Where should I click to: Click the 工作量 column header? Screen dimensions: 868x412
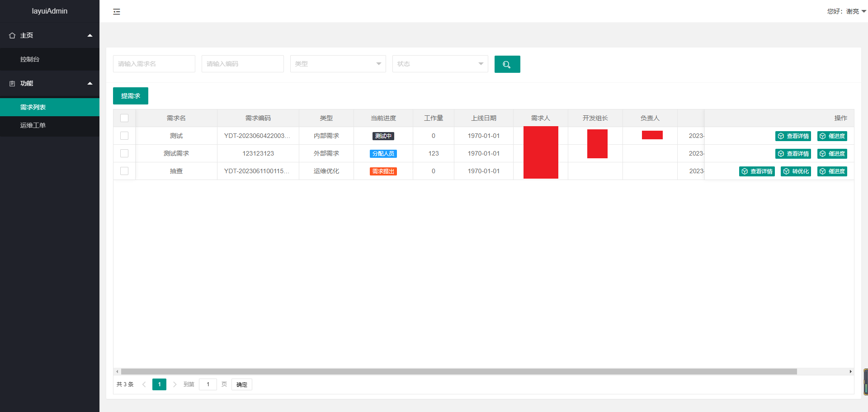434,118
